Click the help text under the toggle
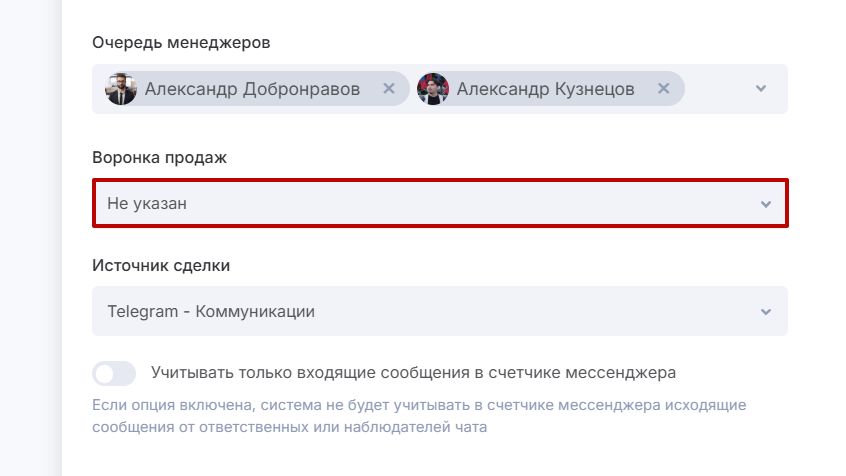Viewport: 846px width, 476px height. pyautogui.click(x=418, y=416)
